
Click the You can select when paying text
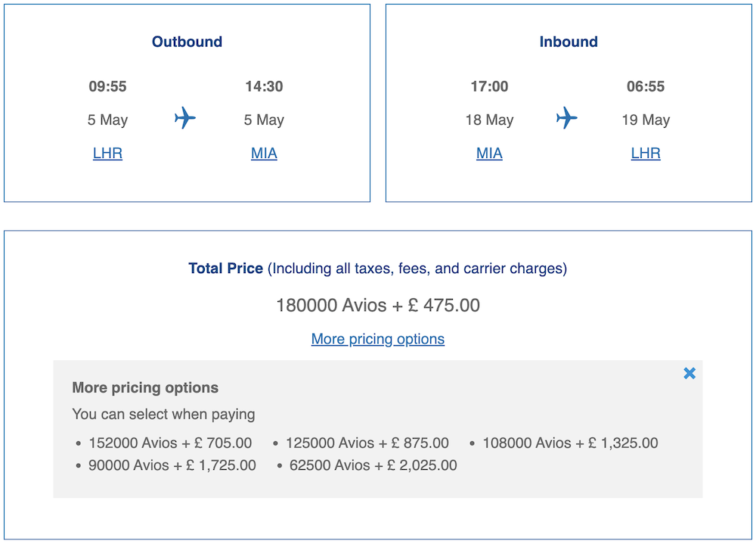tap(163, 415)
